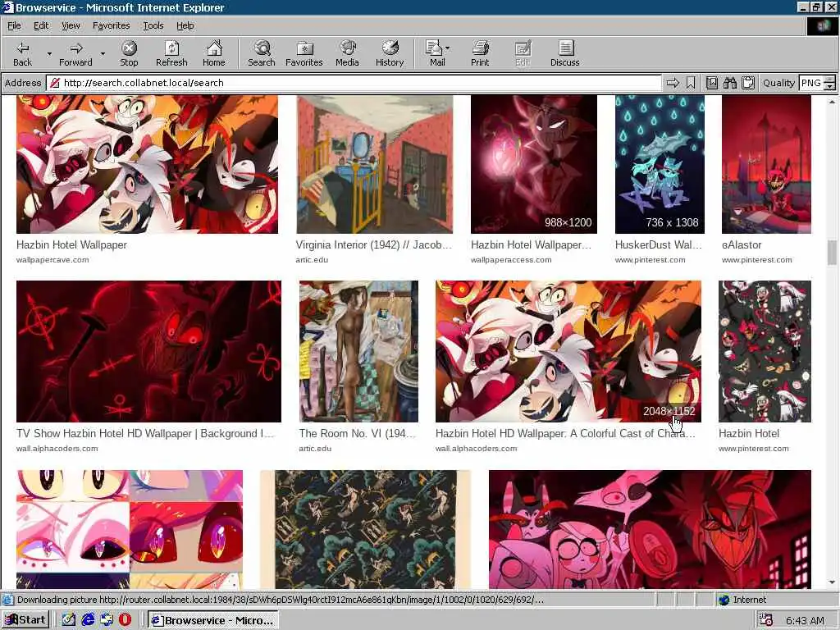Click the first quick launch icon next to Start
The width and height of the screenshot is (840, 630).
coord(69,620)
